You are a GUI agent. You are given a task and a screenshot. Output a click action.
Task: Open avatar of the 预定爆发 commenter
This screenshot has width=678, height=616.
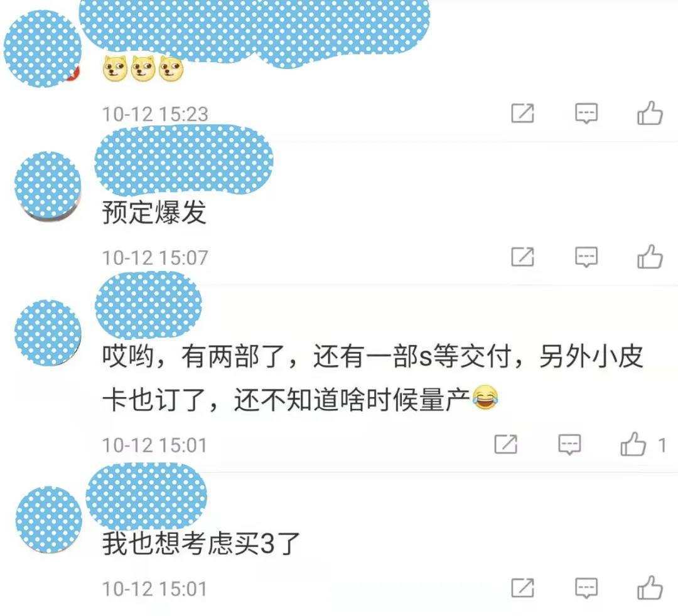[48, 186]
